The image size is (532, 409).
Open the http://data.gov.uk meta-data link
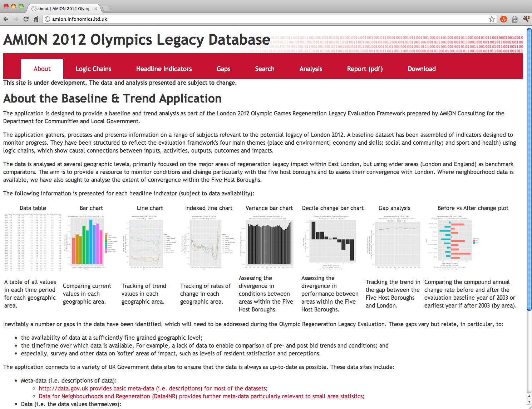click(153, 388)
